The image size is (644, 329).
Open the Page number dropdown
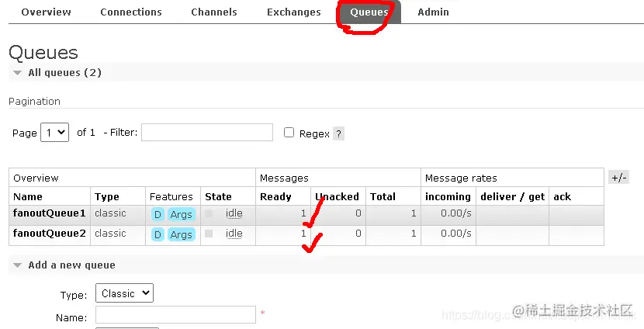tap(54, 133)
